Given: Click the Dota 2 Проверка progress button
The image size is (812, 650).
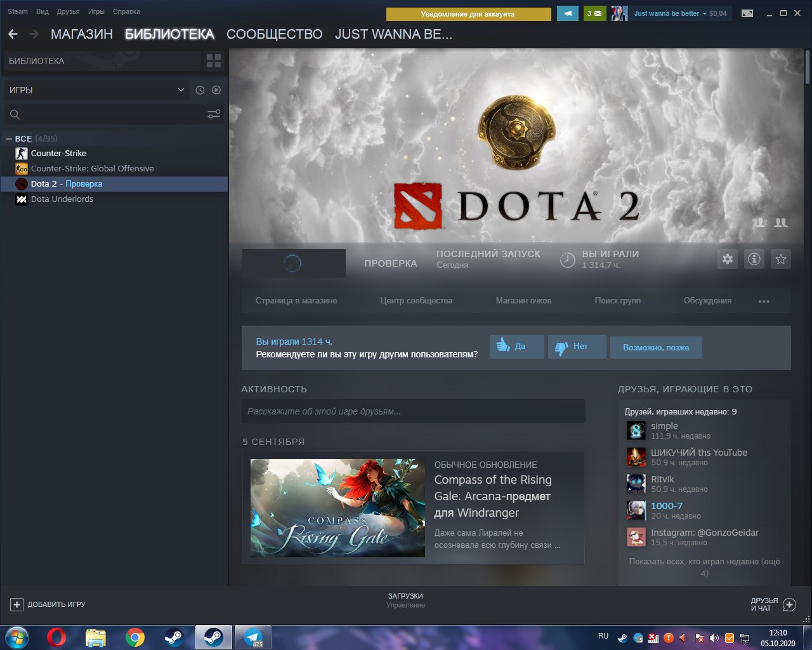Looking at the screenshot, I should (293, 263).
